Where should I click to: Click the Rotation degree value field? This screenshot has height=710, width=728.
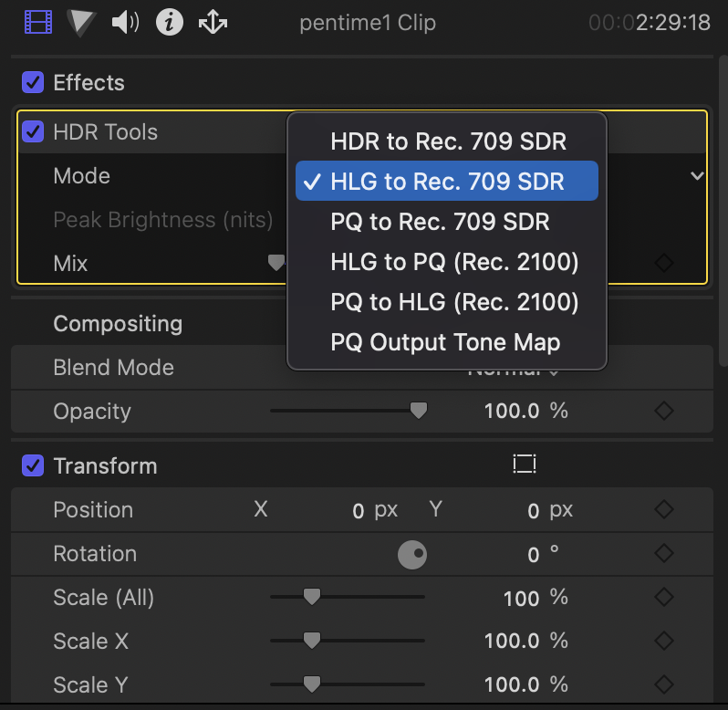tap(533, 555)
